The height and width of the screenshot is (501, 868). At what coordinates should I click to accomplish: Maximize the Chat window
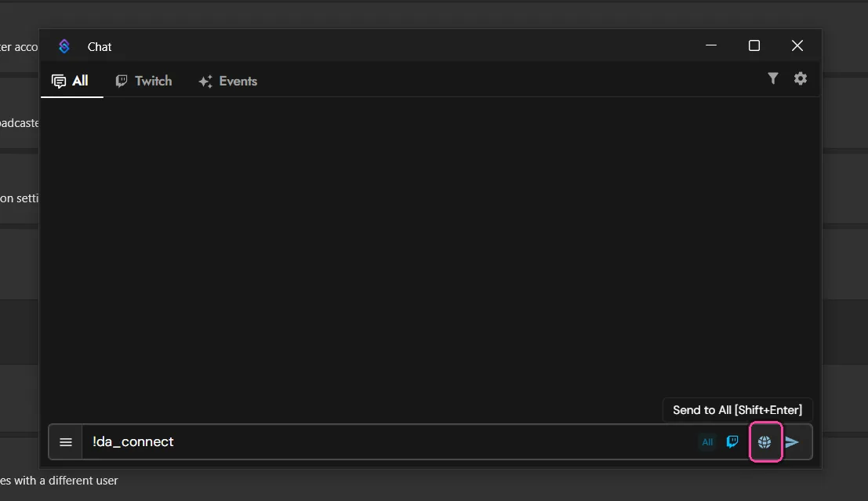(x=754, y=45)
